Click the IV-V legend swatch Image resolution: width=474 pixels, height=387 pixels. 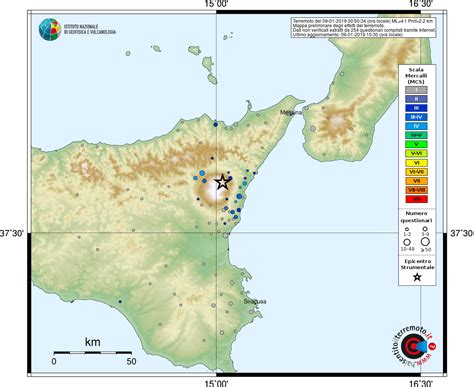(416, 135)
